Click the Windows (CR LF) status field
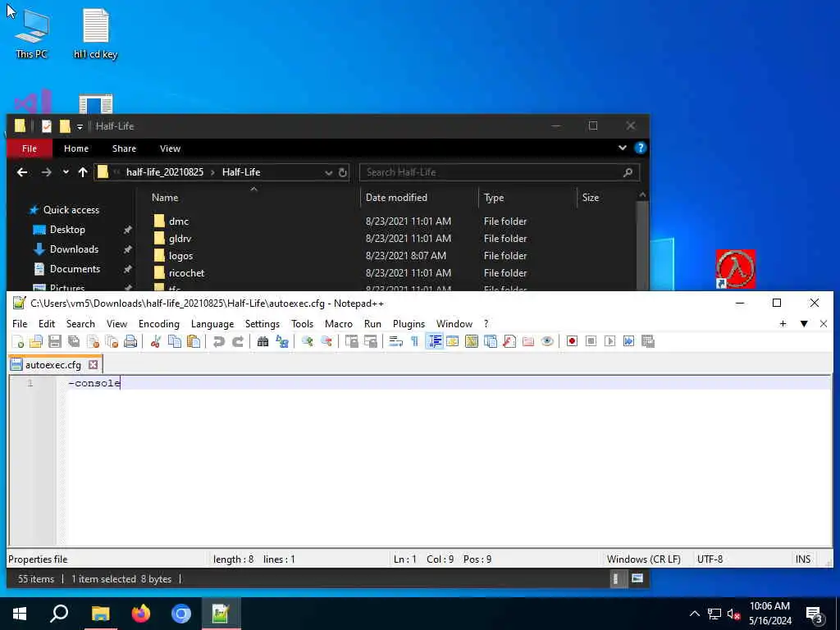The height and width of the screenshot is (630, 840). 643,559
